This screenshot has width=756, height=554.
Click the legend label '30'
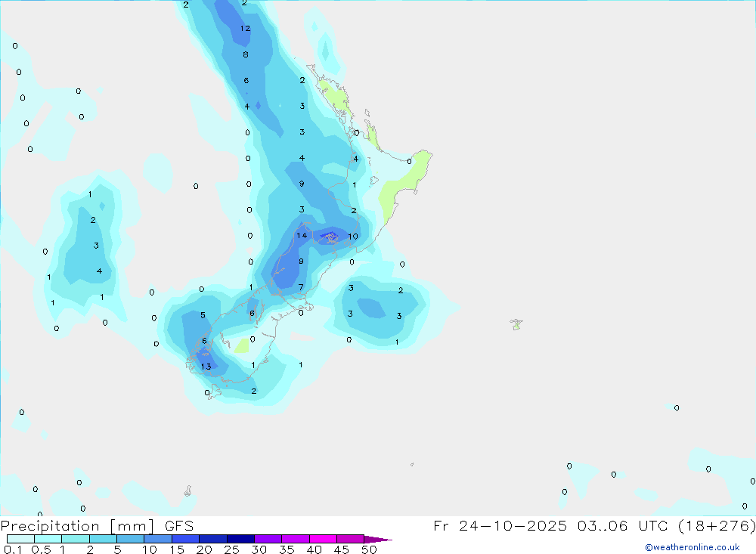click(x=259, y=549)
